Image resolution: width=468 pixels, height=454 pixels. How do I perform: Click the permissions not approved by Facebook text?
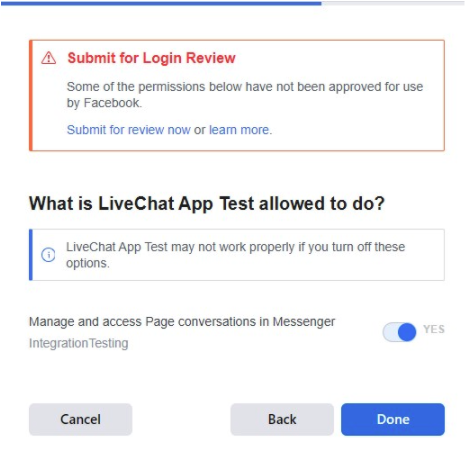coord(245,95)
